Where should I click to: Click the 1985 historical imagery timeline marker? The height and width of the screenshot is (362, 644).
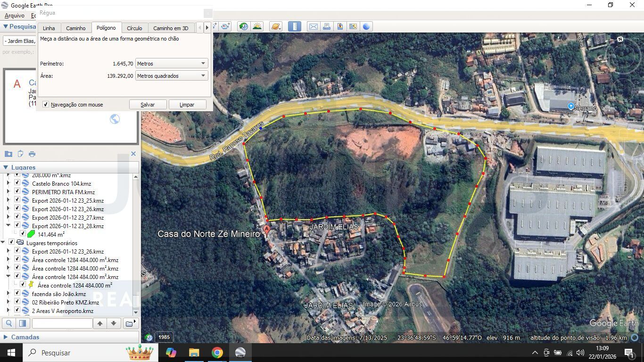coord(164,337)
